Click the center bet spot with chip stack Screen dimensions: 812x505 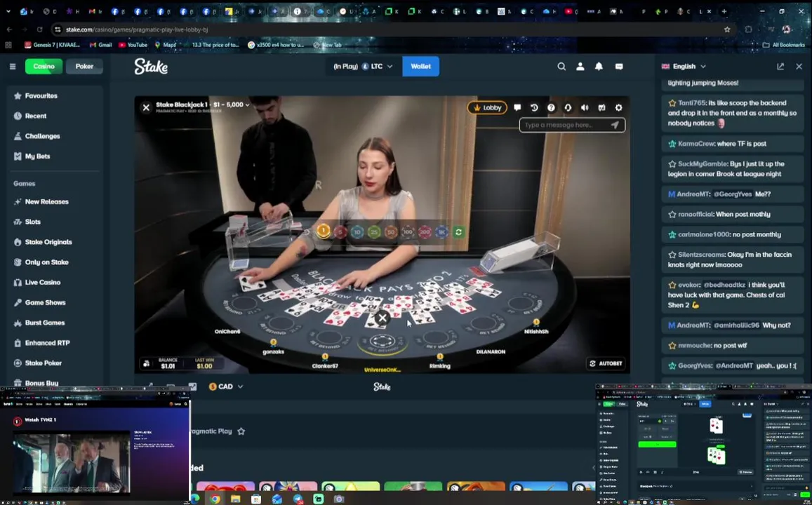pyautogui.click(x=382, y=342)
